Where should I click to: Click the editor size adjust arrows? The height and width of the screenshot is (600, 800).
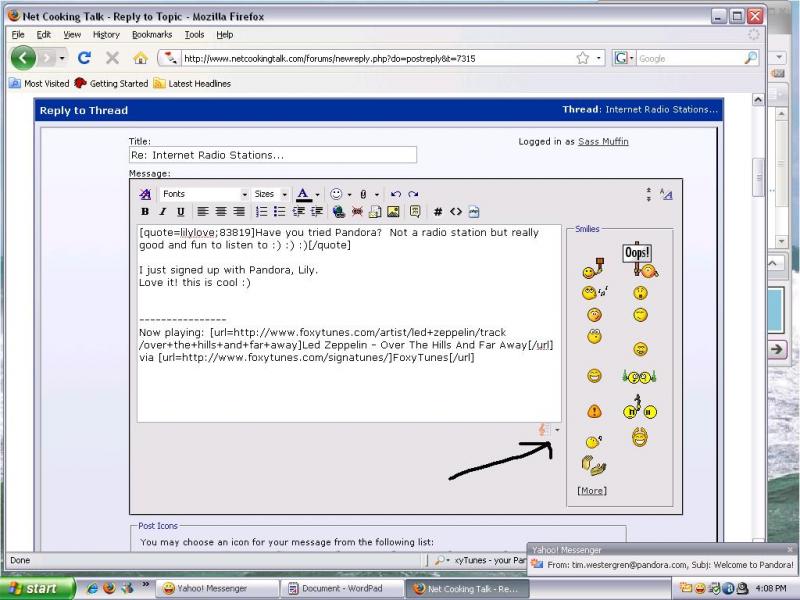click(648, 194)
